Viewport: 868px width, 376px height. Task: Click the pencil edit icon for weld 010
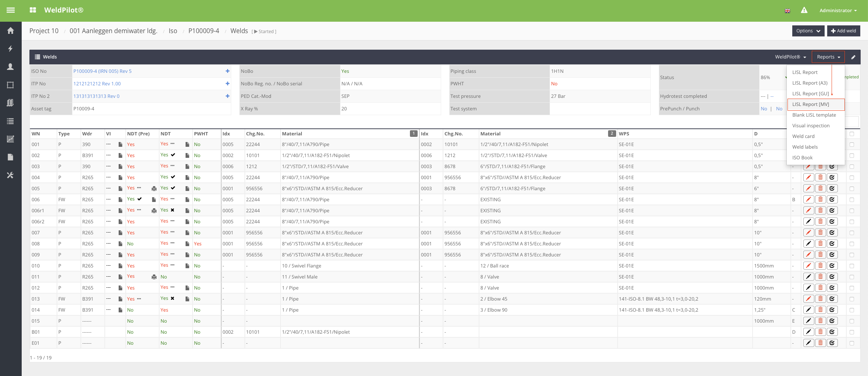point(808,266)
